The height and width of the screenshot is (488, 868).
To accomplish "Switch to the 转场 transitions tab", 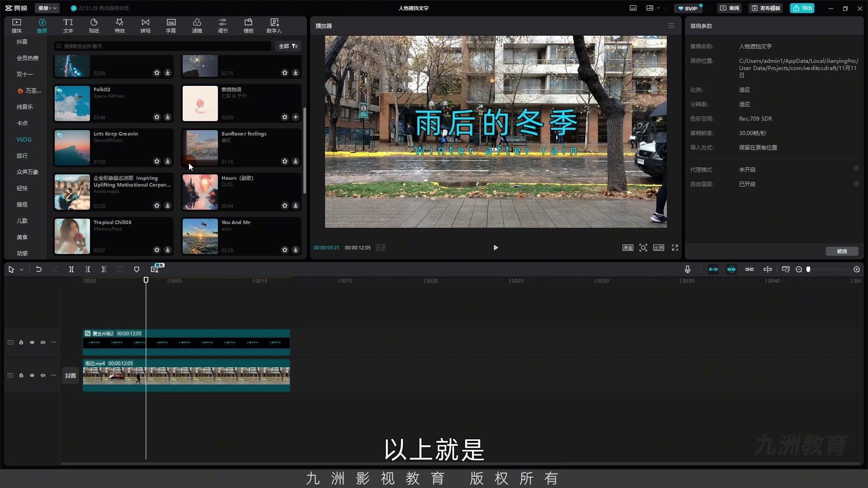I will point(145,26).
